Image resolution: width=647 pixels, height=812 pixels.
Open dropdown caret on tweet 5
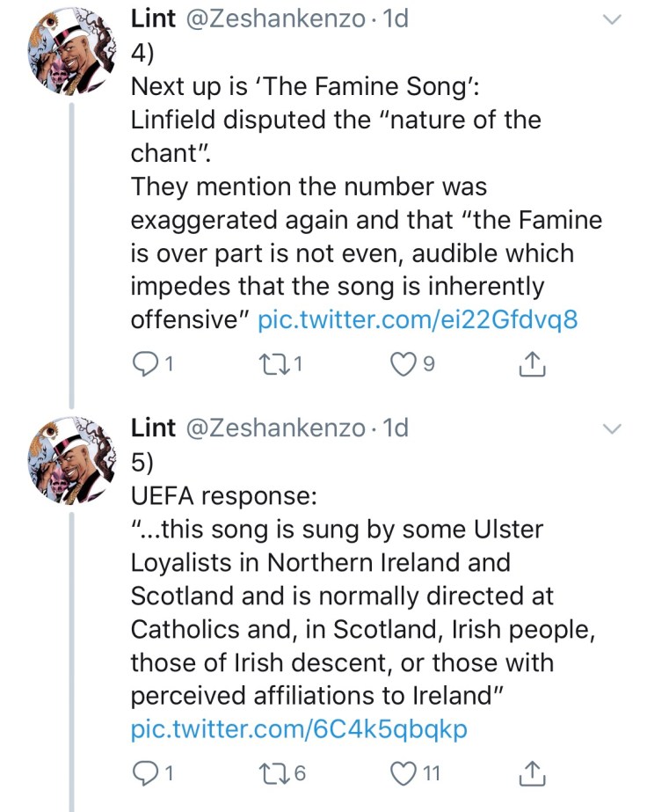point(613,428)
